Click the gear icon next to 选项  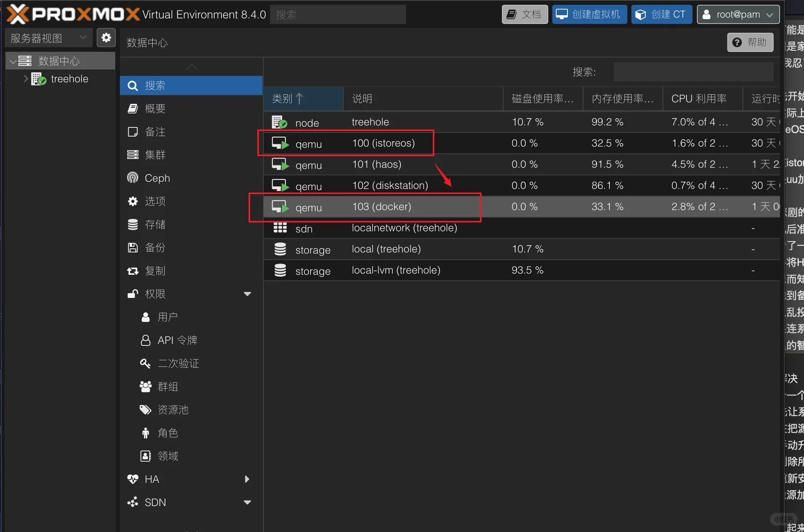133,201
